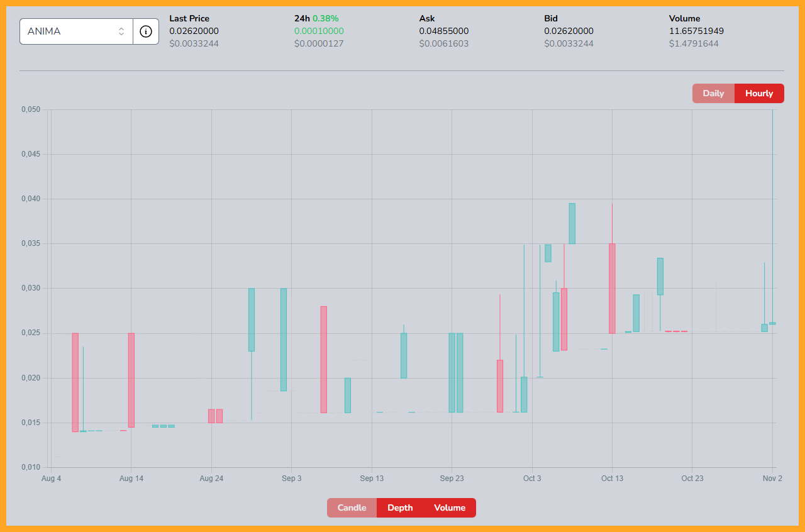The image size is (805, 532).
Task: Select the green candle just before Sep 3
Action: tap(284, 340)
